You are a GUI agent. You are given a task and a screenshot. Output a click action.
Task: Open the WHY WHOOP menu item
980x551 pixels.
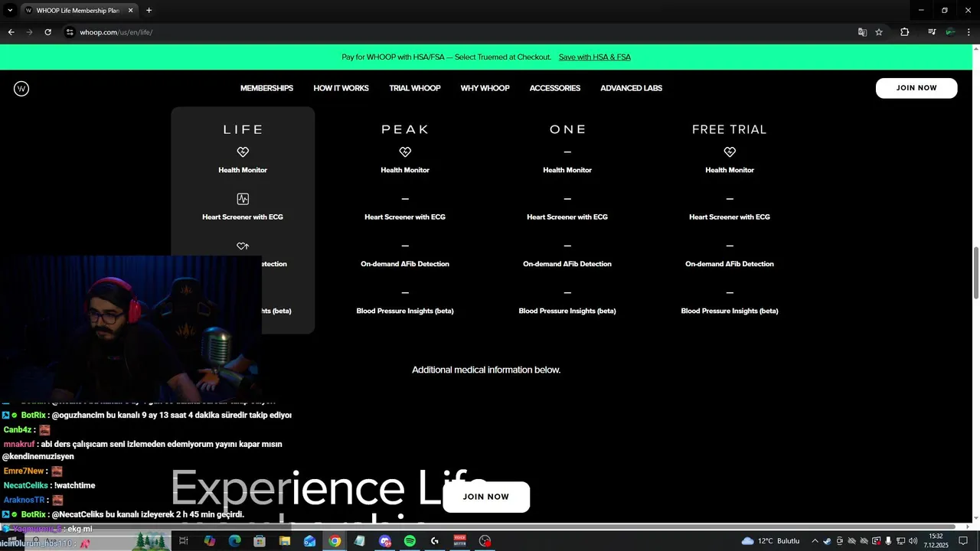click(x=485, y=88)
